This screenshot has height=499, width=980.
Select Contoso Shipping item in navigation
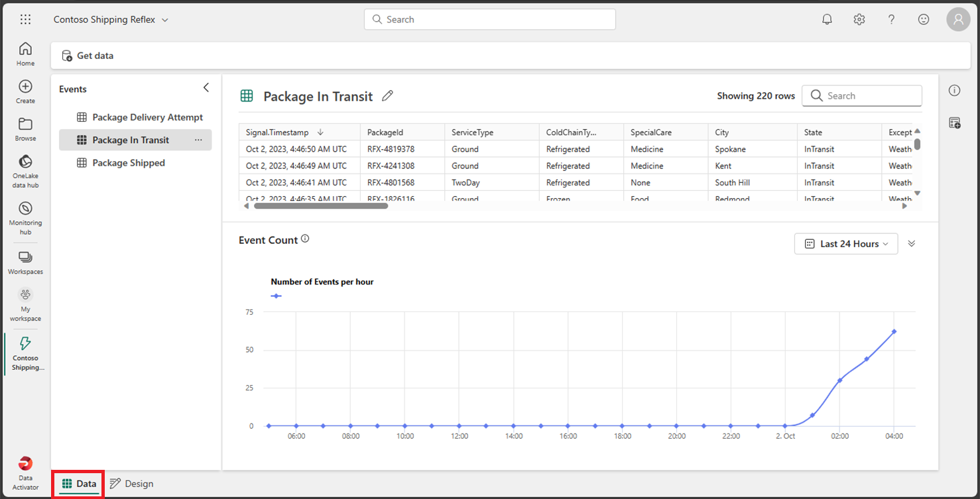[25, 353]
